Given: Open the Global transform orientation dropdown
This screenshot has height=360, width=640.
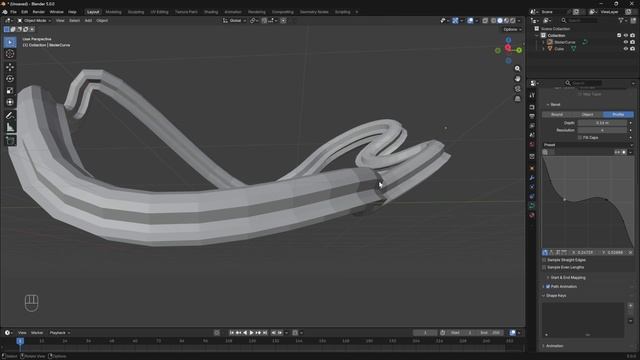Looking at the screenshot, I should 235,20.
